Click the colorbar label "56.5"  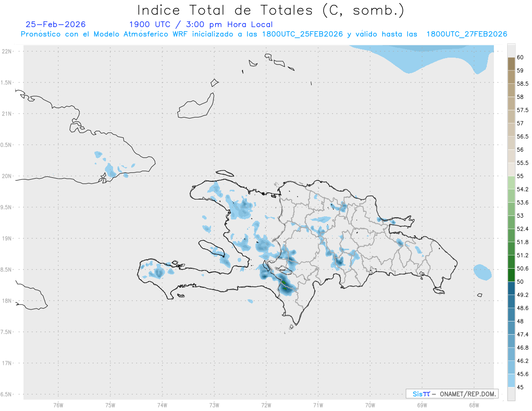tap(522, 137)
